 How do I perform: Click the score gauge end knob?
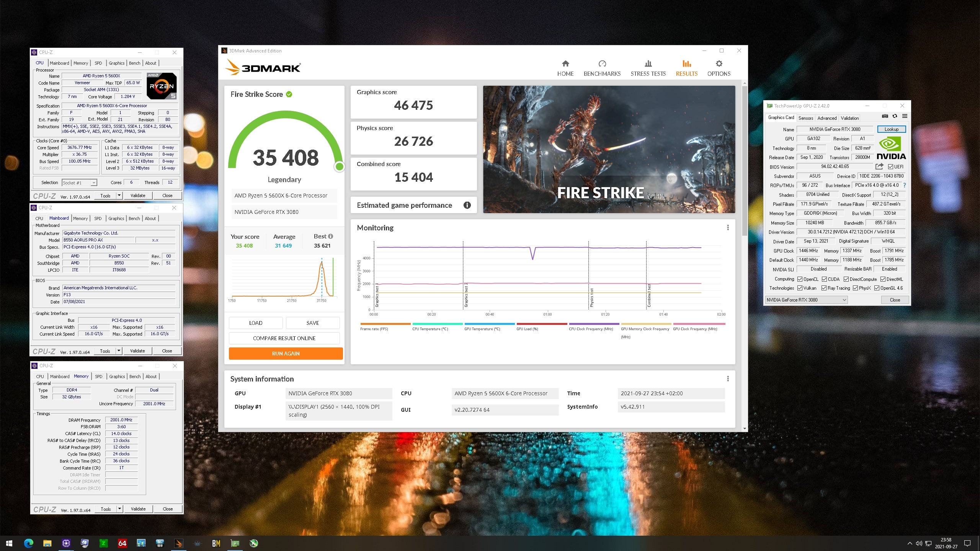point(339,166)
